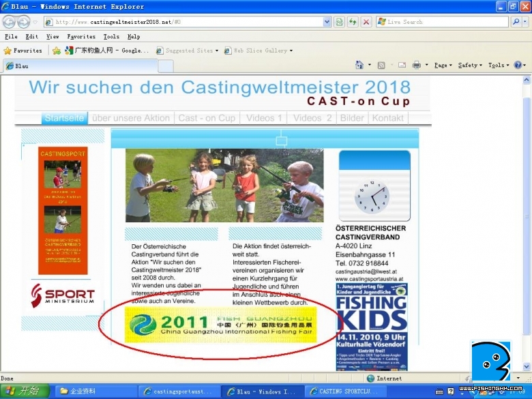532x399 pixels.
Task: Click the Windows 开始 Start button
Action: point(25,391)
